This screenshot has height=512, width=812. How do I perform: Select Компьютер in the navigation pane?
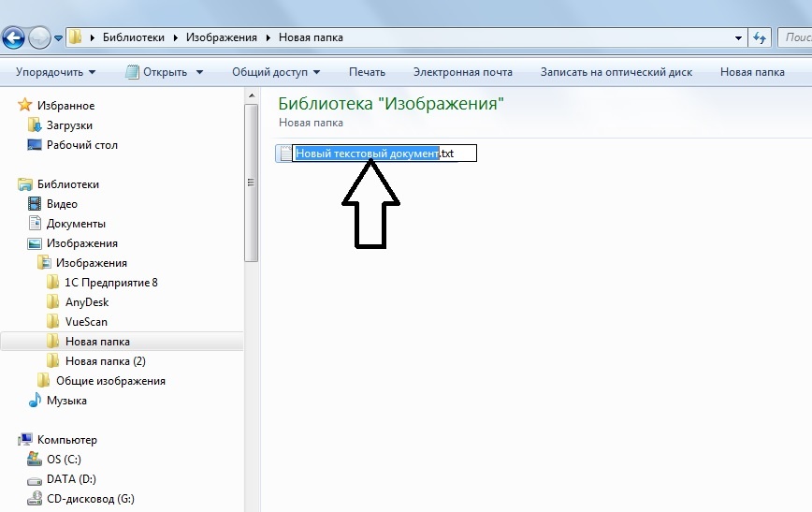coord(67,440)
